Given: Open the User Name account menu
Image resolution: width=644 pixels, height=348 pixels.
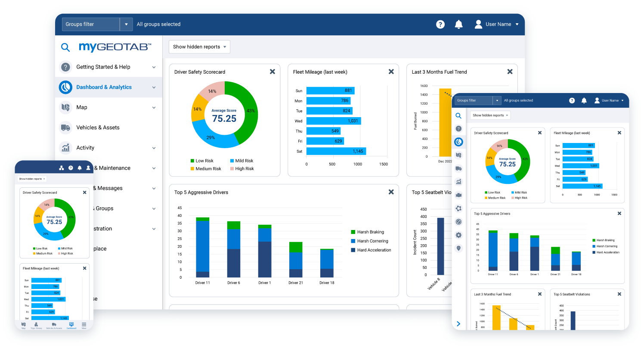Looking at the screenshot, I should 497,24.
